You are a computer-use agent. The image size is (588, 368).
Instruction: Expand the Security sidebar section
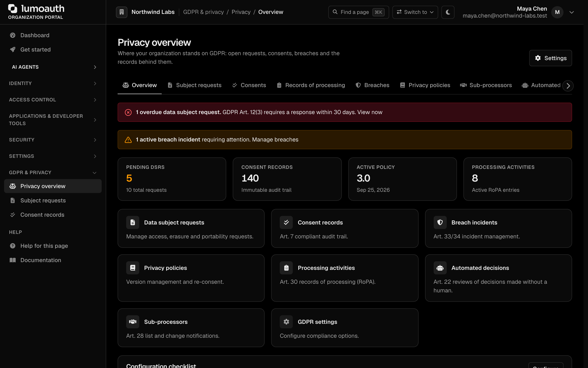pos(53,140)
